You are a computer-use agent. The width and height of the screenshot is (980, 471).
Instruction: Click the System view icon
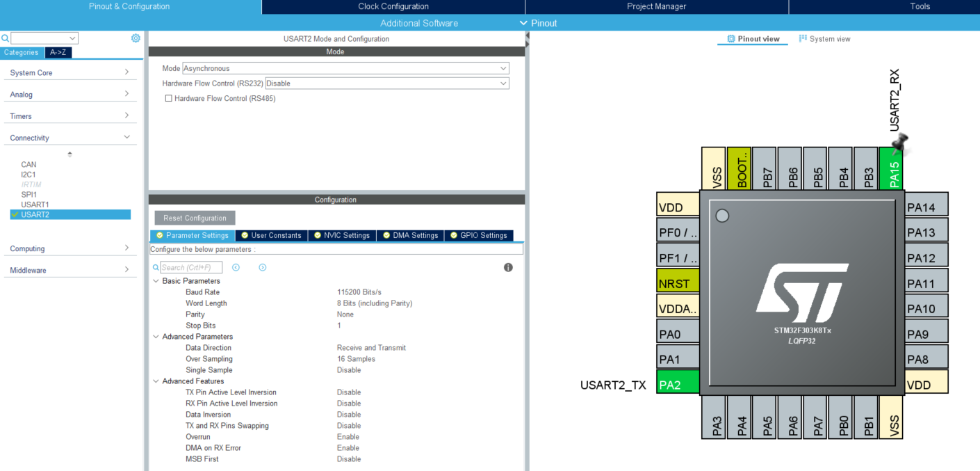[803, 38]
